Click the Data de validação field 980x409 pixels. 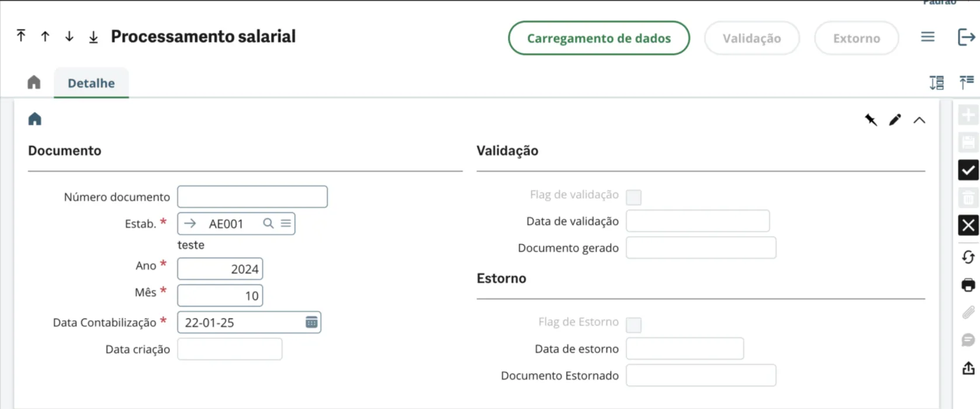tap(698, 221)
